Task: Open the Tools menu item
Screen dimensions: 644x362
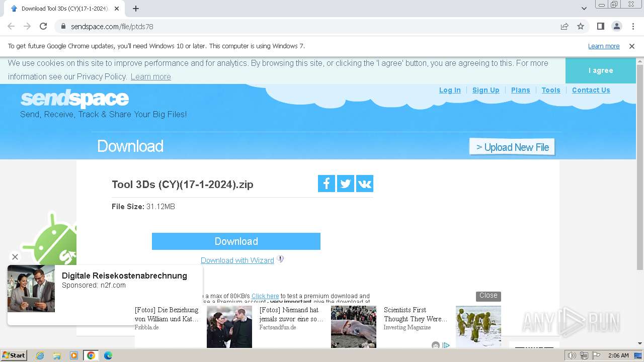Action: 551,90
